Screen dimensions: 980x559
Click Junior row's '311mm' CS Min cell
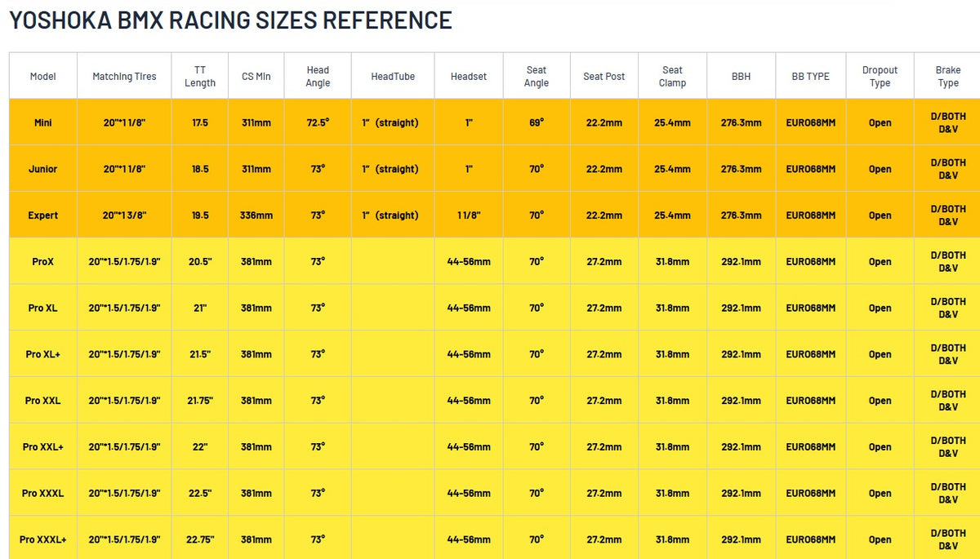coord(256,169)
